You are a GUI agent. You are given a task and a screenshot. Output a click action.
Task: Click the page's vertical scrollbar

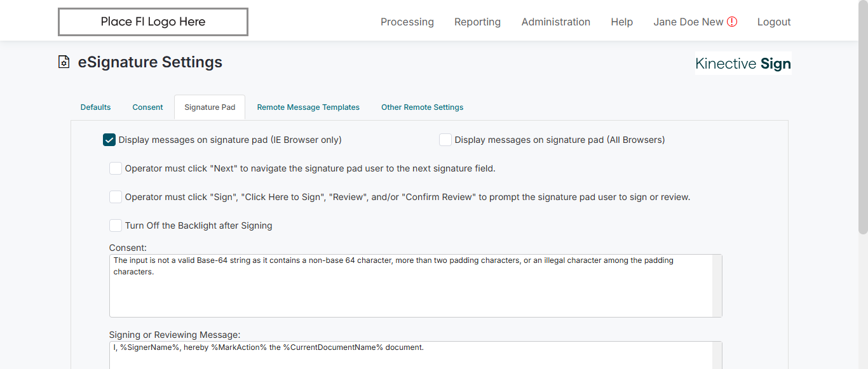(863, 127)
